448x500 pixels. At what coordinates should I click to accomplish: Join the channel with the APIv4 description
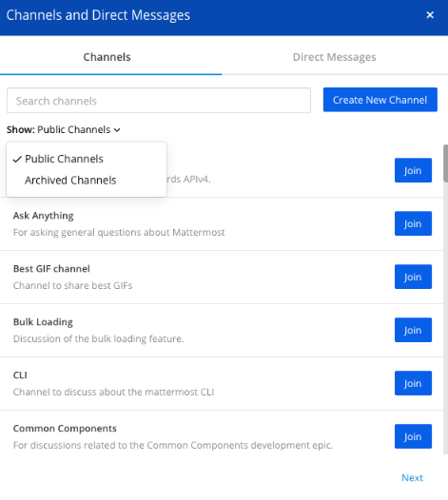click(413, 170)
